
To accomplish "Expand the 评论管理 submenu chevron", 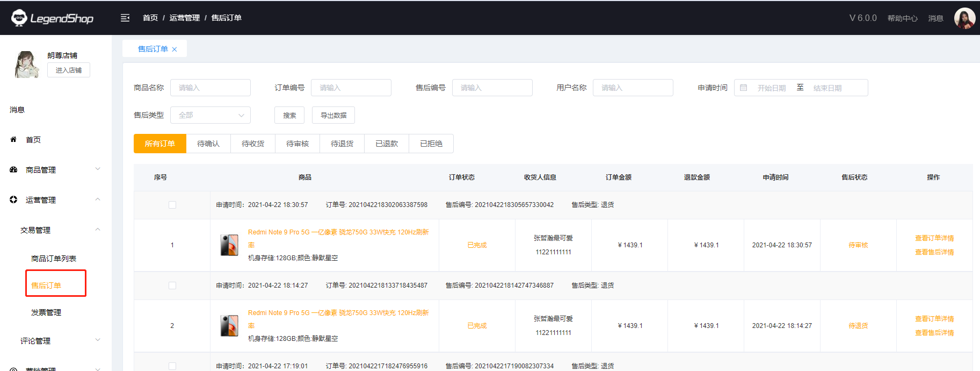I will pyautogui.click(x=98, y=340).
